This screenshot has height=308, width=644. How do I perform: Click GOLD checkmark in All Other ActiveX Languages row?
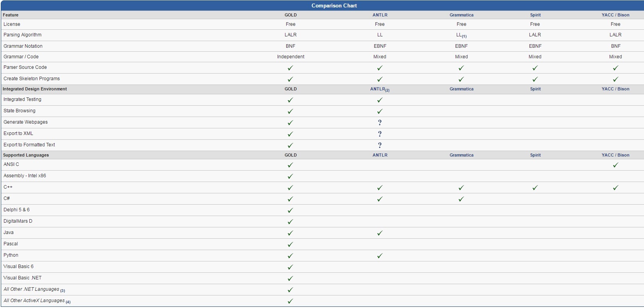click(290, 301)
